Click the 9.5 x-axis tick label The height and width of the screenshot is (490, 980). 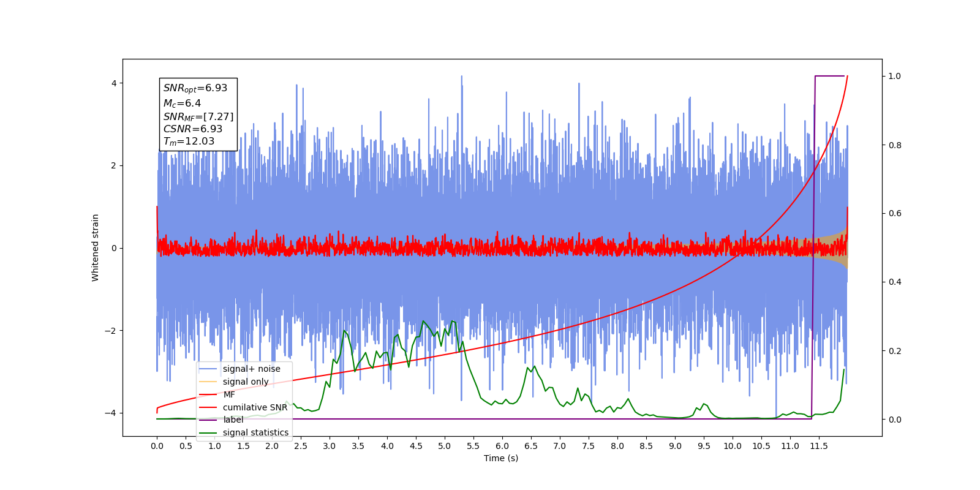point(704,446)
